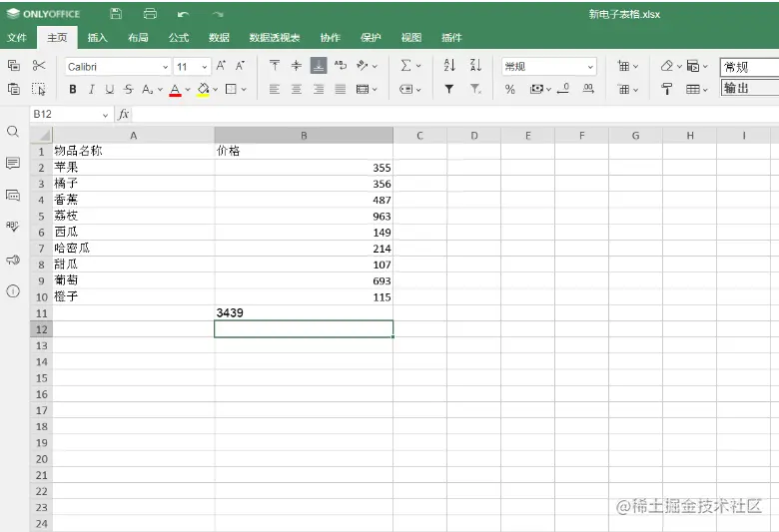Open the font color picker arrow

point(188,90)
